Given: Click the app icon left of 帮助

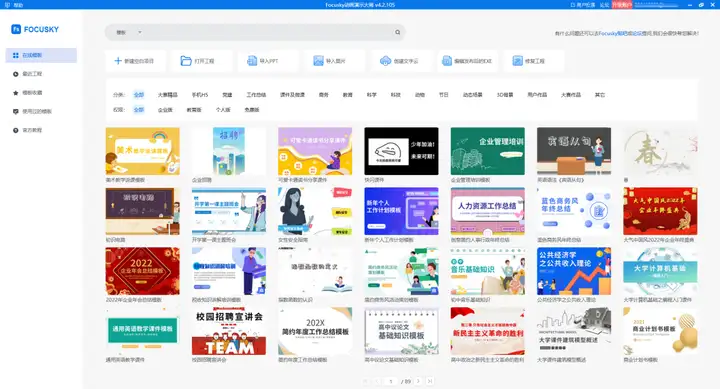Looking at the screenshot, I should (x=7, y=5).
